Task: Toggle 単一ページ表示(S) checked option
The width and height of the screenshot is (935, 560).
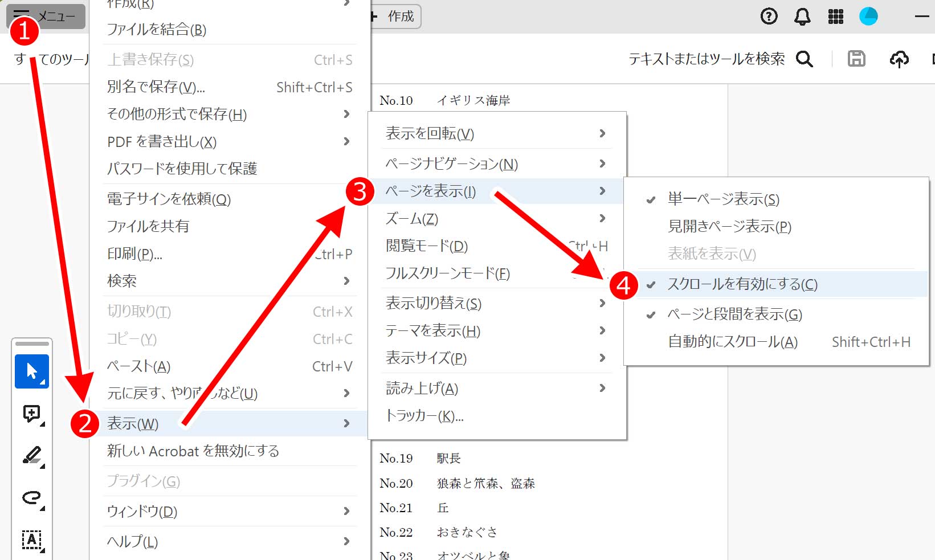Action: click(x=777, y=199)
